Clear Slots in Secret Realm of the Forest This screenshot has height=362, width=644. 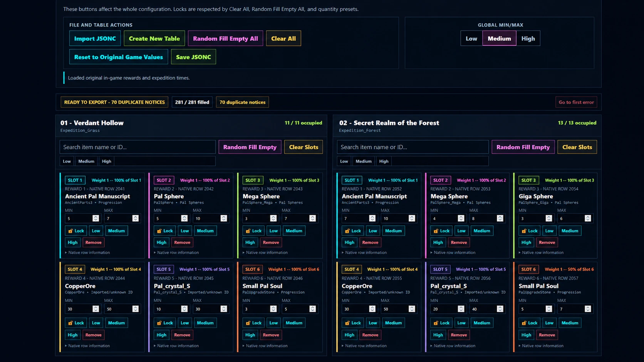[577, 147]
